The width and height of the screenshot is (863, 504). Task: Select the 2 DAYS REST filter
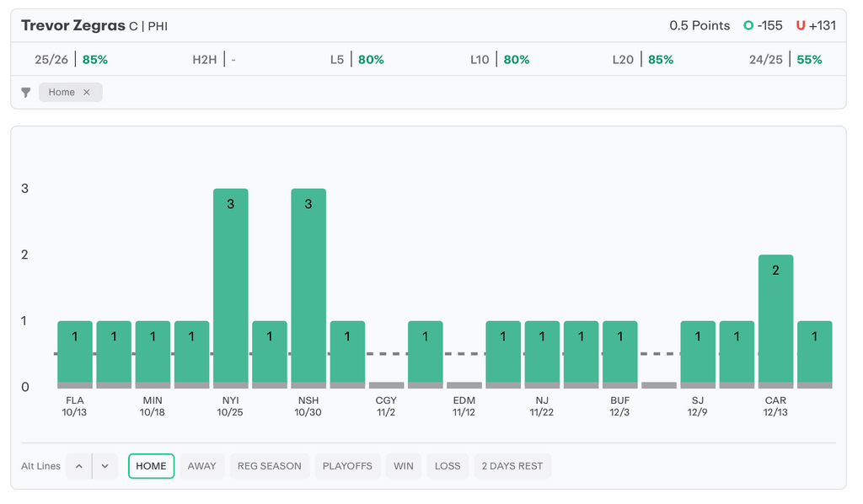tap(512, 466)
